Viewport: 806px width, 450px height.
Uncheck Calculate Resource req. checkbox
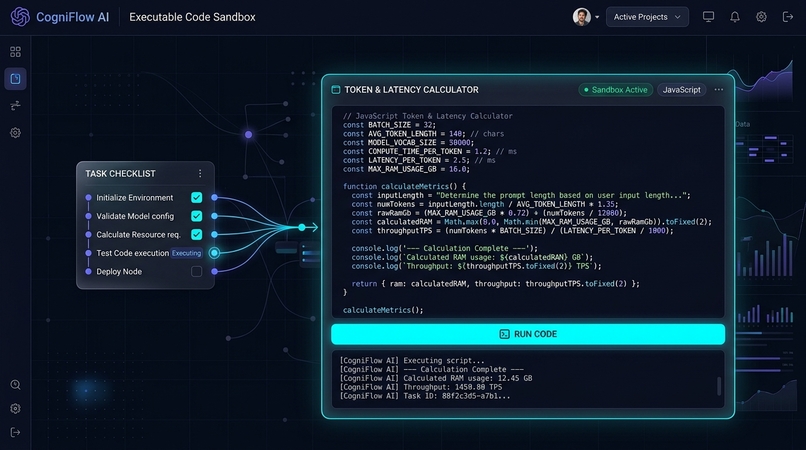point(196,235)
